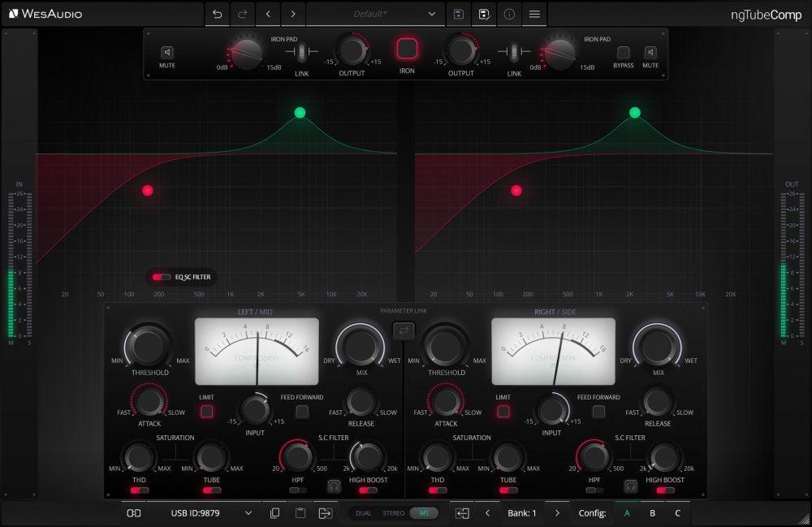Image resolution: width=812 pixels, height=527 pixels.
Task: Click the left S.C filter headphone listen icon
Action: coord(333,486)
